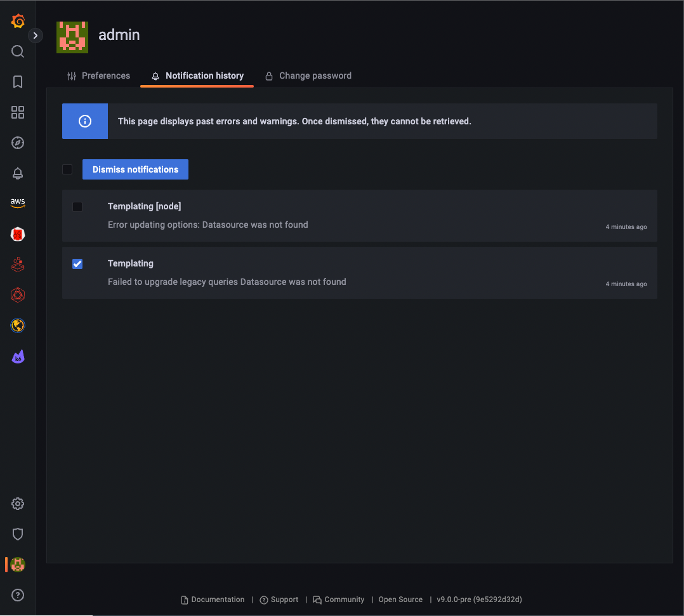Switch to the Preferences tab

point(98,75)
